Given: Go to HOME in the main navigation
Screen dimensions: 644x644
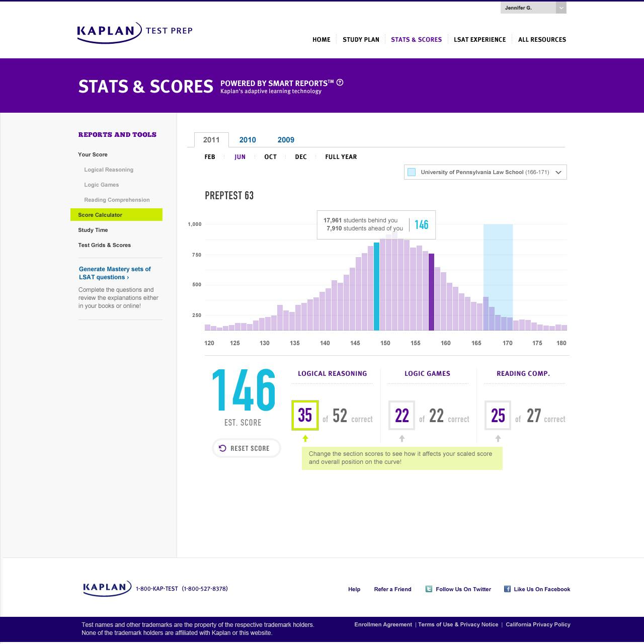Looking at the screenshot, I should (321, 39).
